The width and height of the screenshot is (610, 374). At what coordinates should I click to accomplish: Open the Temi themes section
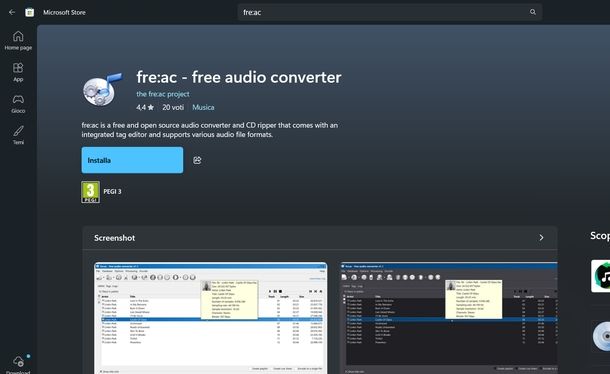coord(18,135)
